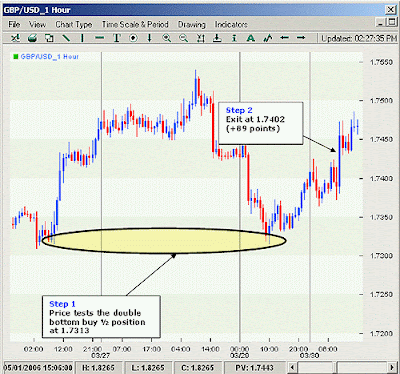The image size is (400, 374).
Task: Open the Drawing menu
Action: [192, 24]
